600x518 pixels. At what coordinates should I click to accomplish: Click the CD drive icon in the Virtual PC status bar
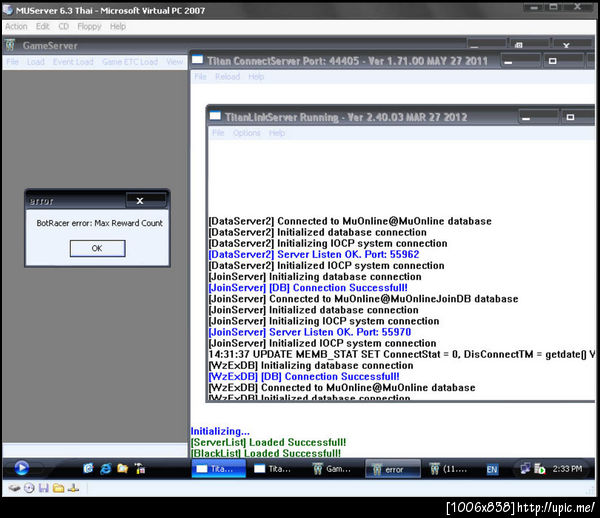point(29,488)
